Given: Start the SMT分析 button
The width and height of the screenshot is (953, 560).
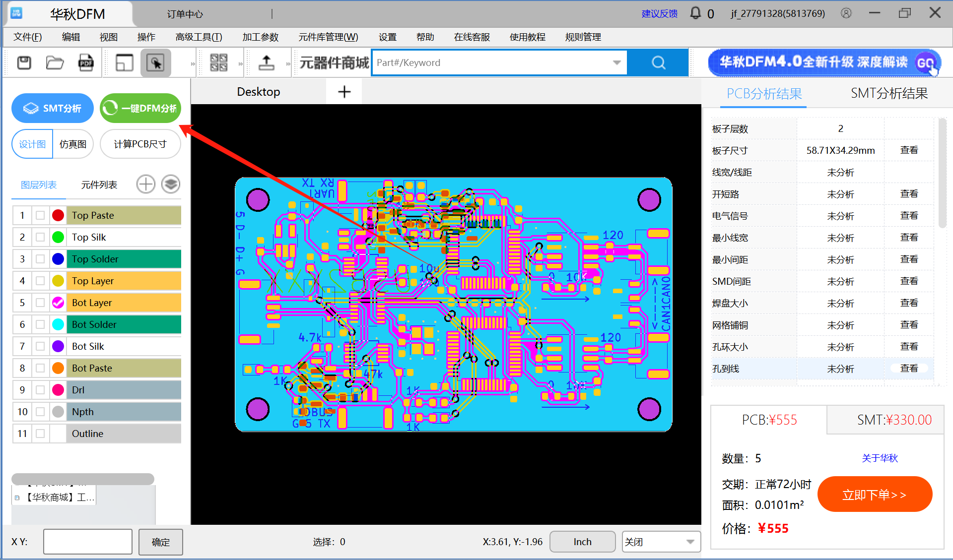Looking at the screenshot, I should point(53,108).
